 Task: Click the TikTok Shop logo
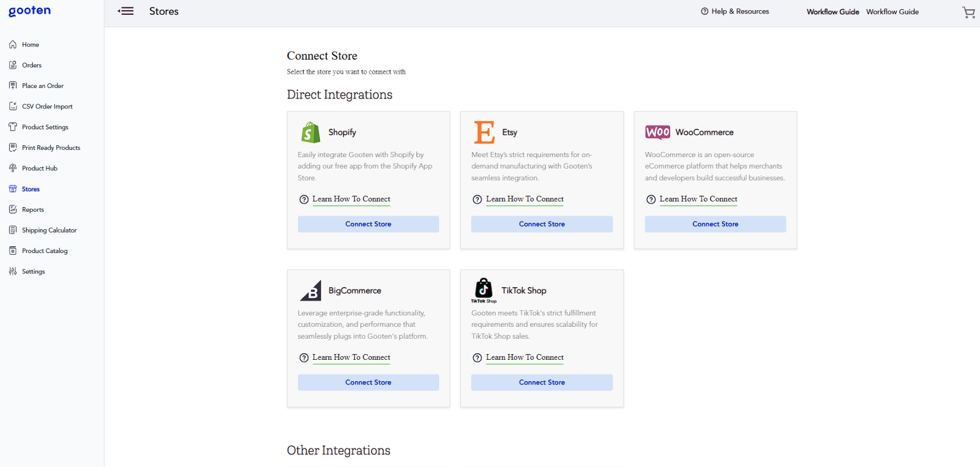[483, 290]
